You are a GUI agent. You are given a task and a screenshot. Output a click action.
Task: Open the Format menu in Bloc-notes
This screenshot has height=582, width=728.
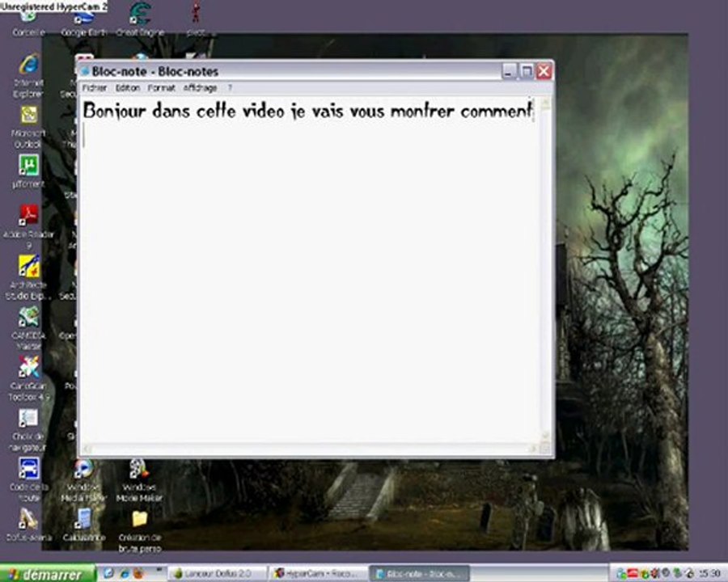162,88
